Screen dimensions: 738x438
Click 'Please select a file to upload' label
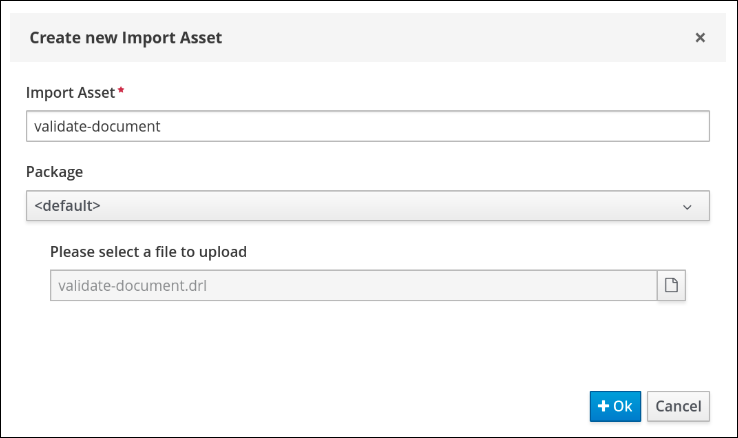[148, 251]
